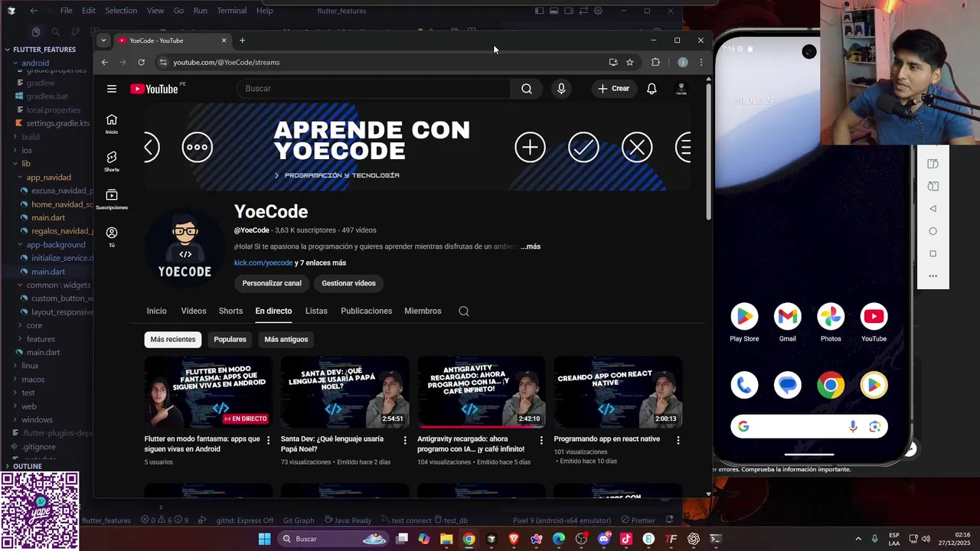The image size is (980, 551).
Task: Expand channel description with ...más
Action: [x=531, y=246]
